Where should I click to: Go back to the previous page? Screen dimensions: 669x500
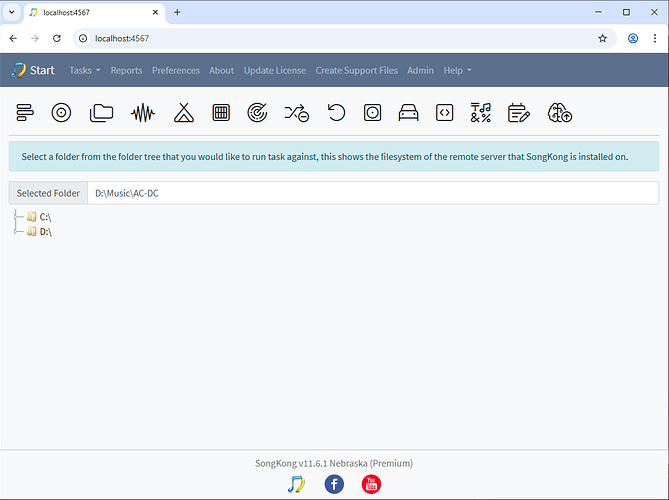[x=13, y=38]
